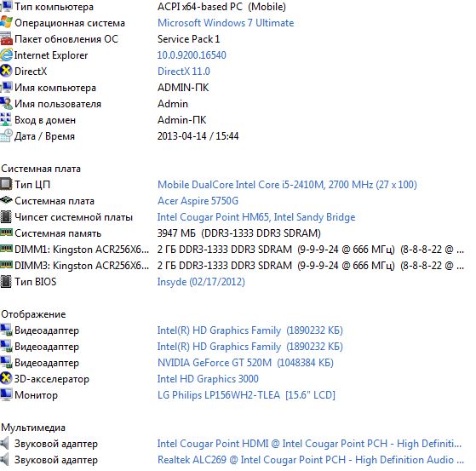The height and width of the screenshot is (471, 476).
Task: Select the Отображение section header
Action: pyautogui.click(x=33, y=314)
